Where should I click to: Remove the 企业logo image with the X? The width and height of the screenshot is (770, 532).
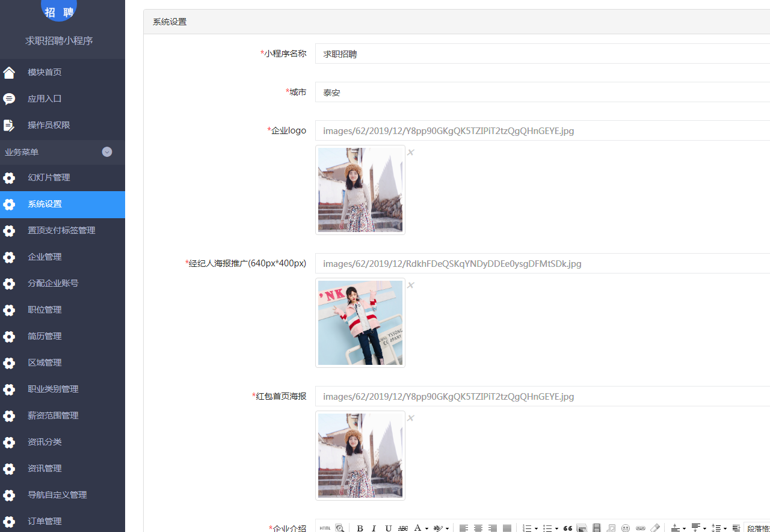411,153
